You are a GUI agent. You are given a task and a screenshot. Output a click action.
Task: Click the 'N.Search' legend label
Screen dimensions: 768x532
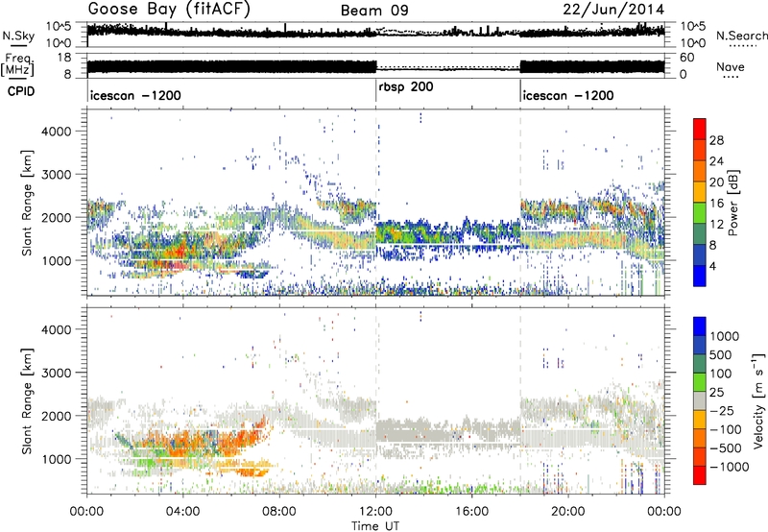click(741, 36)
